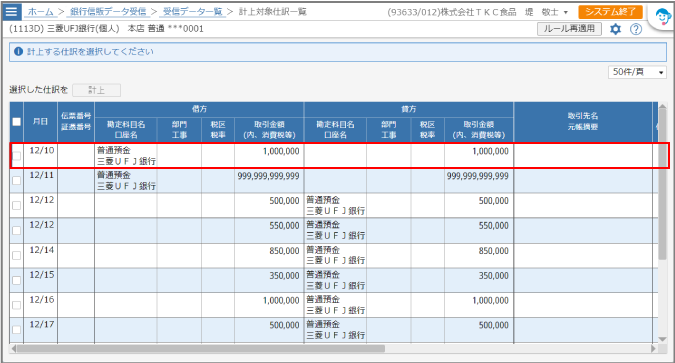Image resolution: width=675 pixels, height=363 pixels.
Task: Expand the user name dropdown arrow
Action: (x=566, y=12)
